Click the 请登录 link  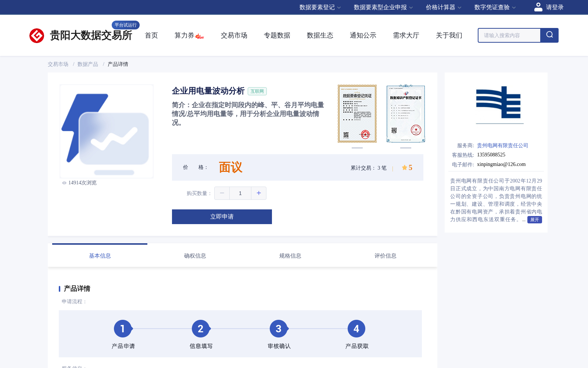[555, 7]
